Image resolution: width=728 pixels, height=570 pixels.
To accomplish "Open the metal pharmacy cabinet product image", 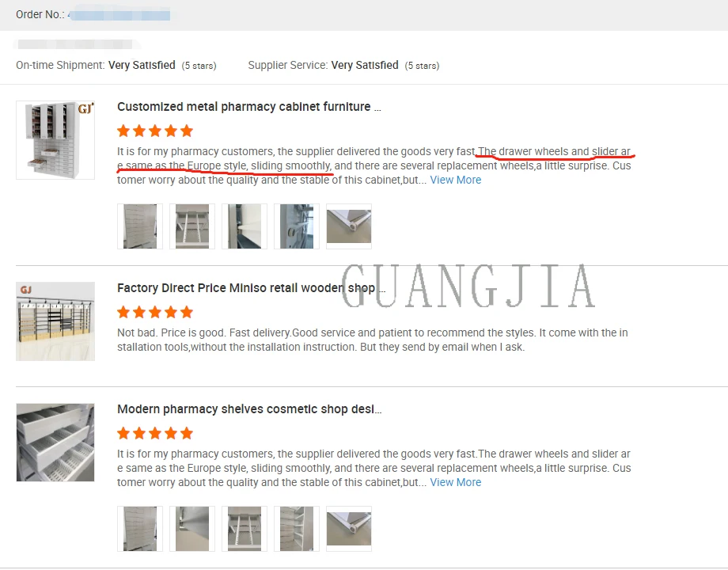I will click(55, 140).
